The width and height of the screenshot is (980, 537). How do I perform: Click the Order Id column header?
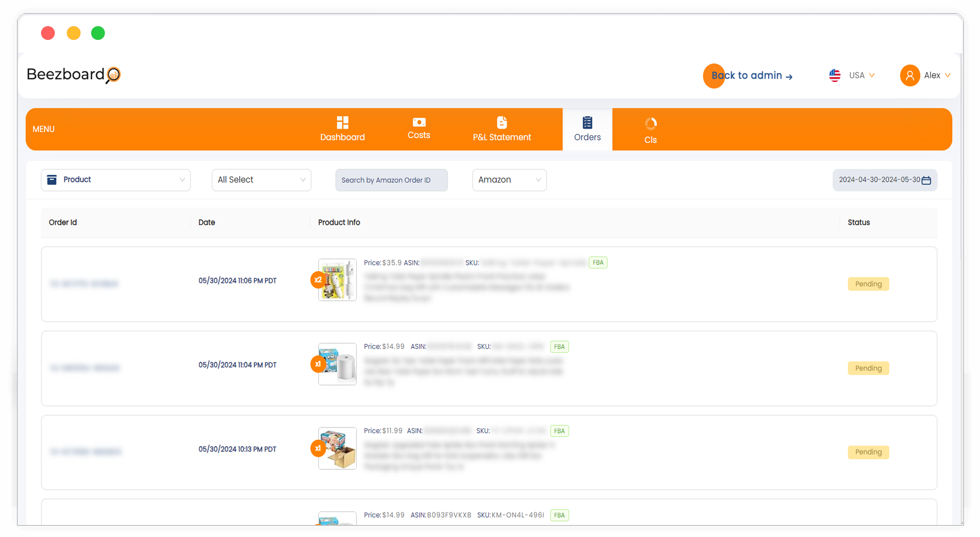pyautogui.click(x=63, y=222)
